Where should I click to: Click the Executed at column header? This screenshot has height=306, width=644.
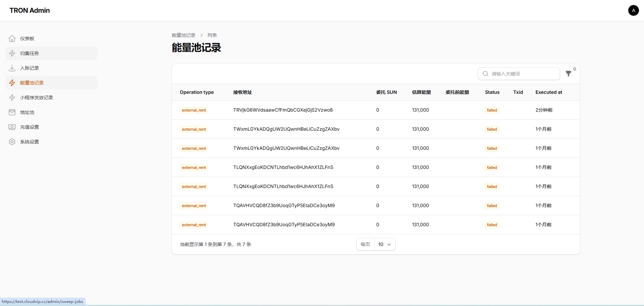(x=549, y=92)
